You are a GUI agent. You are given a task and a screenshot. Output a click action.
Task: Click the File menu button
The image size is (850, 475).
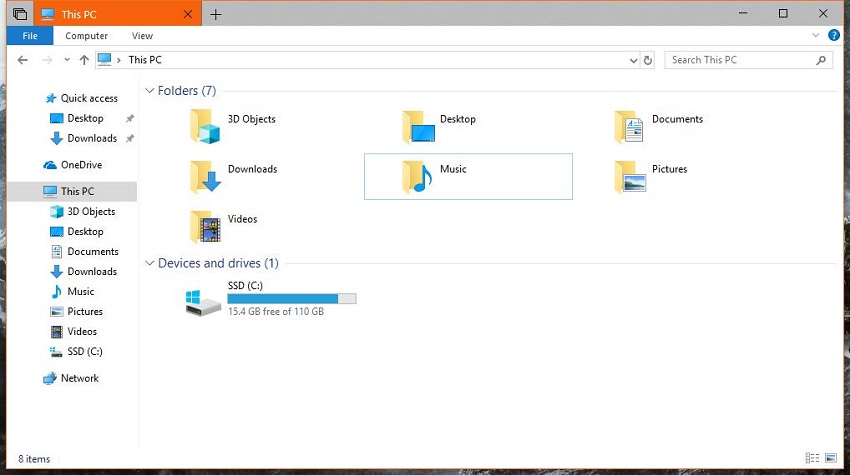coord(30,36)
